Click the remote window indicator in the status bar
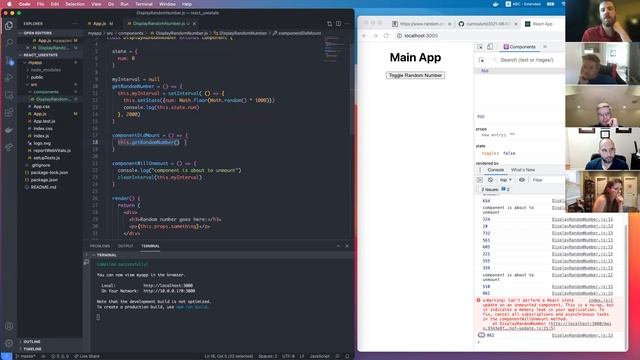This screenshot has height=360, width=640. click(x=6, y=356)
